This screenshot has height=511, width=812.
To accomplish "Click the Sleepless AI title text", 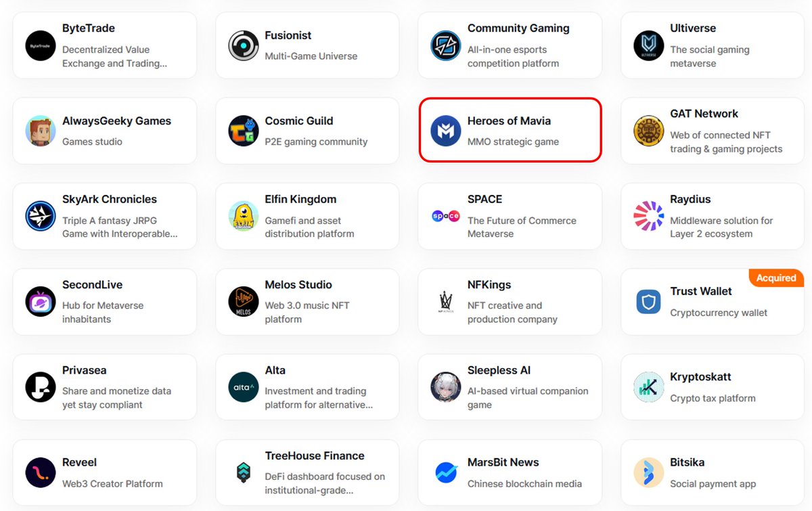I will (499, 370).
